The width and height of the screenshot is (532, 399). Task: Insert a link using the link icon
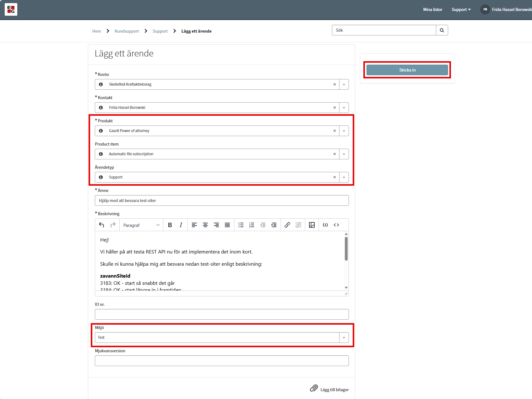coord(287,225)
